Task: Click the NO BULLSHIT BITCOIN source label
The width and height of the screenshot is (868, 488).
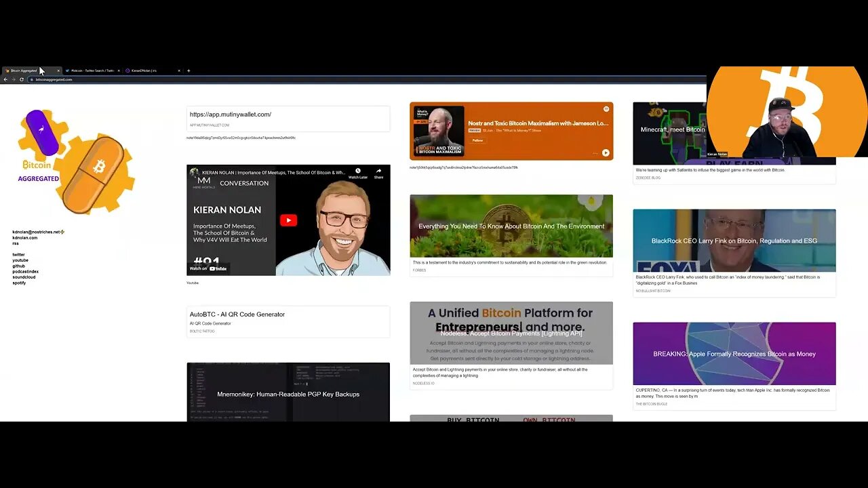Action: click(653, 291)
